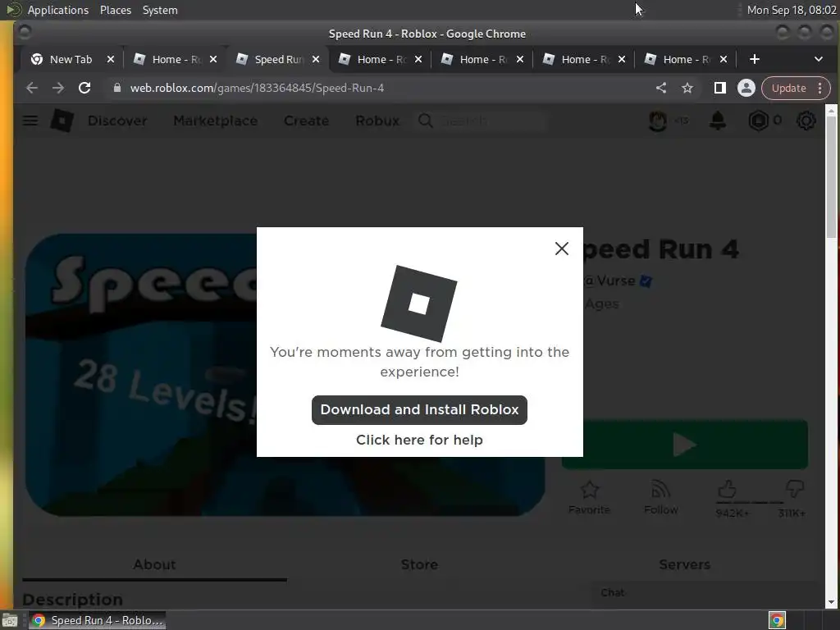Open Chrome profile avatar
The height and width of the screenshot is (630, 840).
coord(746,88)
